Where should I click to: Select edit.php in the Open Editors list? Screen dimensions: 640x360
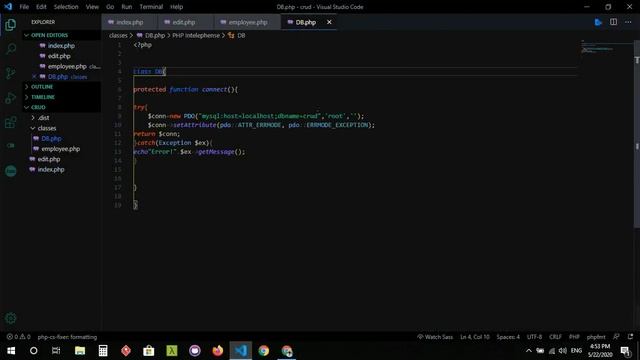click(59, 56)
